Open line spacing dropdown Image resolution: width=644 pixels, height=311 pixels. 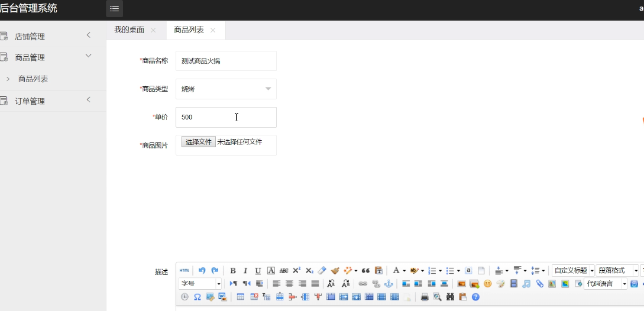(543, 271)
